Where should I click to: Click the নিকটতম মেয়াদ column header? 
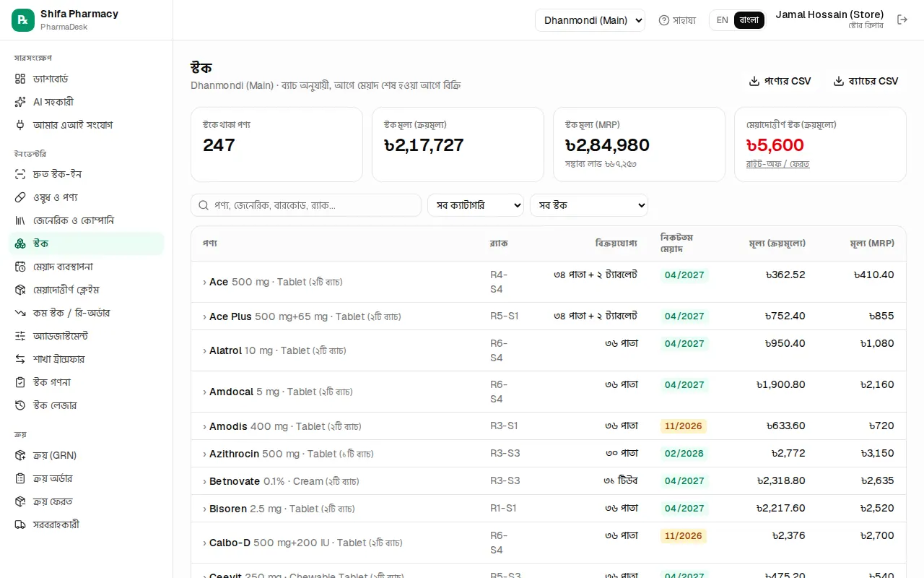pyautogui.click(x=676, y=243)
